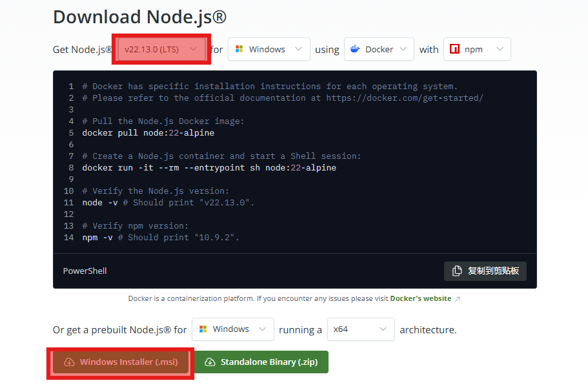Expand the prebuilt Windows platform dropdown chevron
The image size is (588, 392).
click(x=262, y=329)
